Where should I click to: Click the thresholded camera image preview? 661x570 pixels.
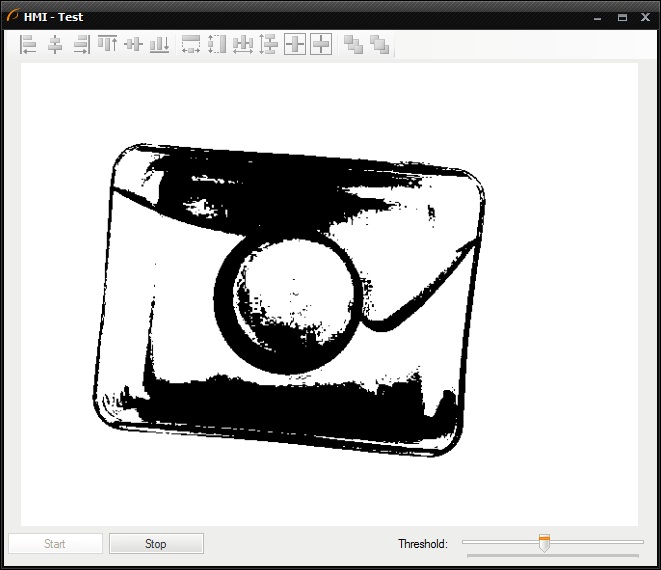pyautogui.click(x=329, y=294)
